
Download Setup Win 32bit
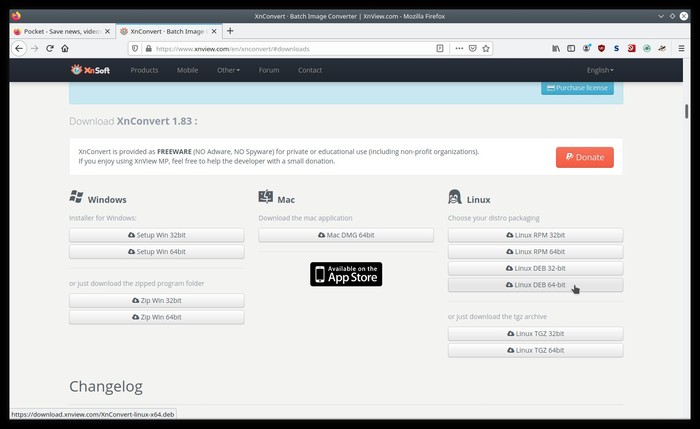click(x=157, y=235)
